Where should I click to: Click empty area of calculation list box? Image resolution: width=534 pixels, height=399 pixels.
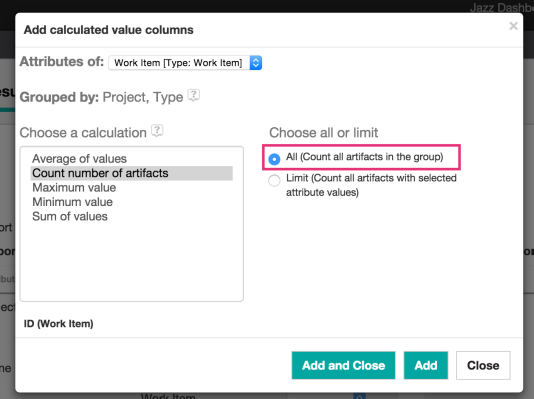coord(132,262)
